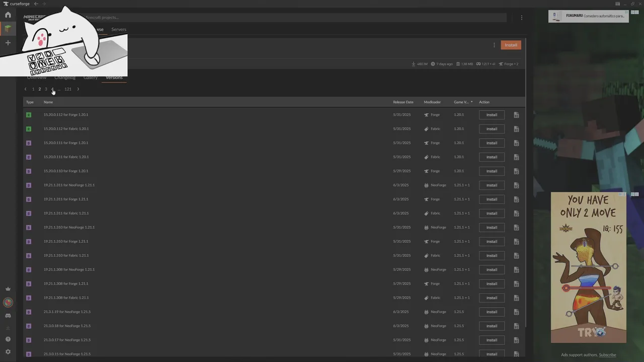Go to previous page with left chevron
This screenshot has width=644, height=362.
coord(25,89)
